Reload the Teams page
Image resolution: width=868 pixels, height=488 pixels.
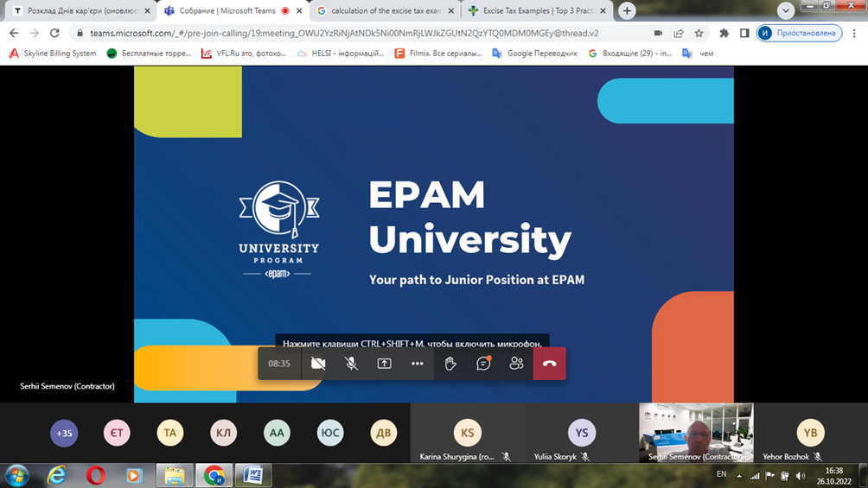point(54,33)
